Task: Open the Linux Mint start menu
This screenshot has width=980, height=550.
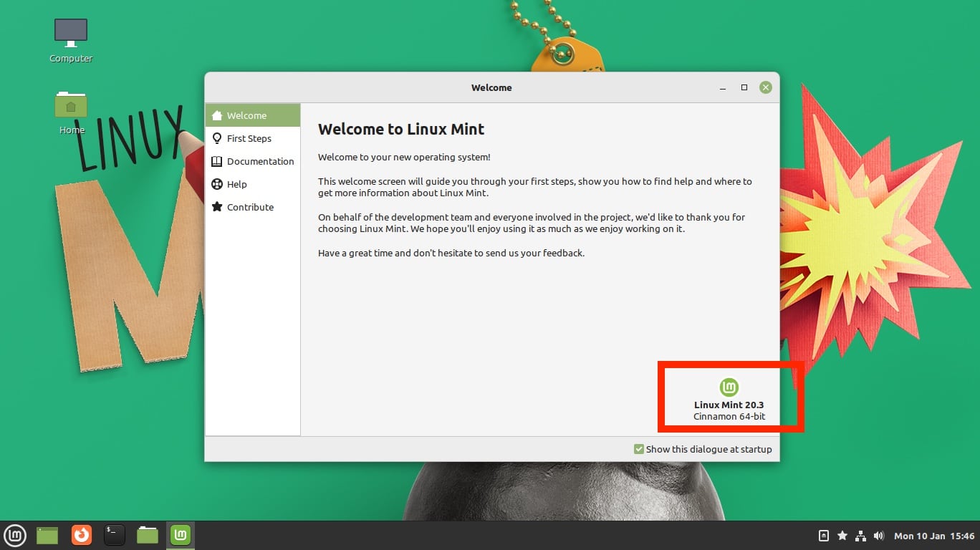Action: (15, 535)
